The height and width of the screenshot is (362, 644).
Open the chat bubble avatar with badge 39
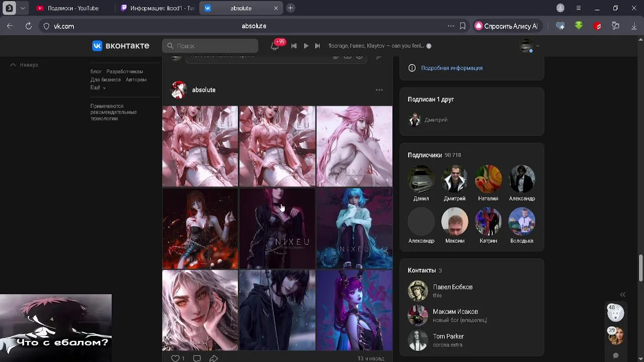[615, 335]
